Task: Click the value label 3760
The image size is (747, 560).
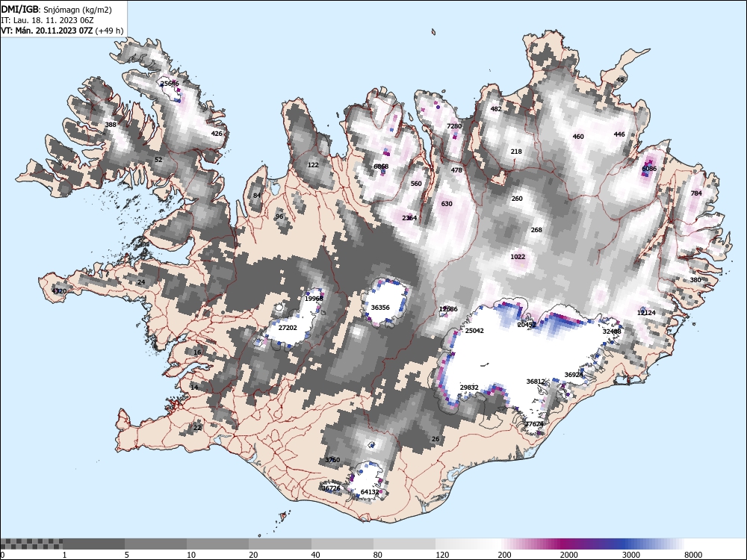Action: coord(332,459)
